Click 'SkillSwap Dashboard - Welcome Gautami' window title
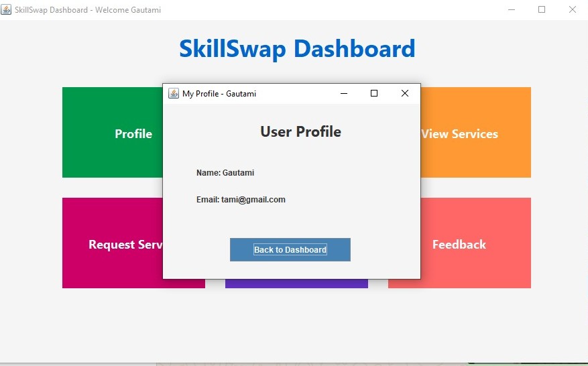The height and width of the screenshot is (366, 588). point(88,10)
